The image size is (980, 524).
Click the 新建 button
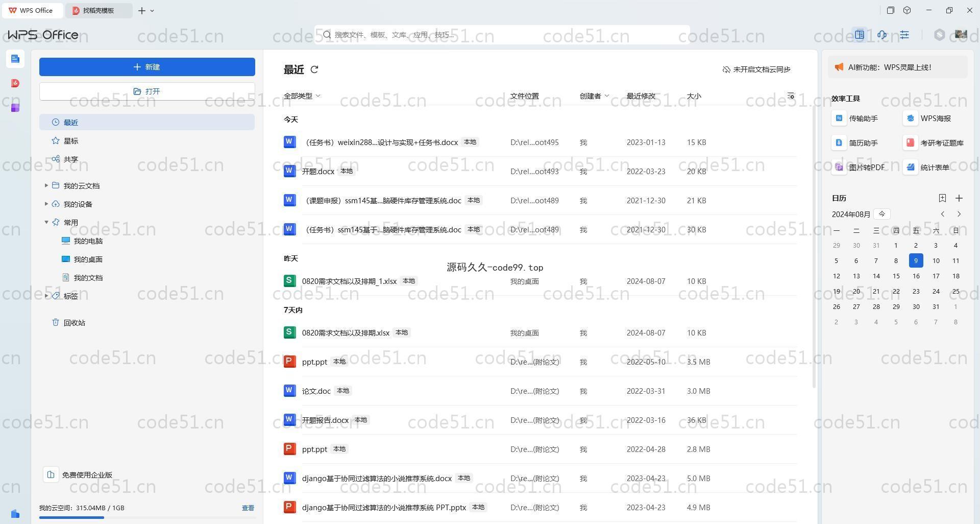click(147, 67)
